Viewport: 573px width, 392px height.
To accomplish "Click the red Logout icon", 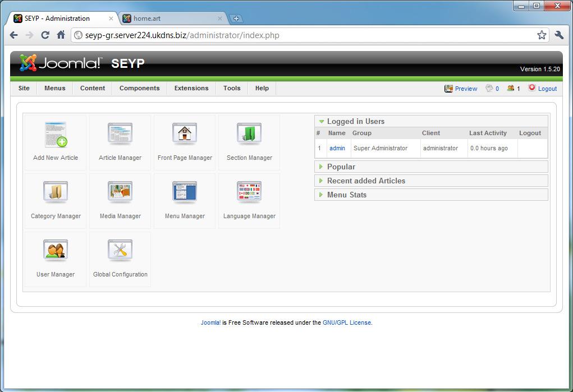I will pos(531,87).
